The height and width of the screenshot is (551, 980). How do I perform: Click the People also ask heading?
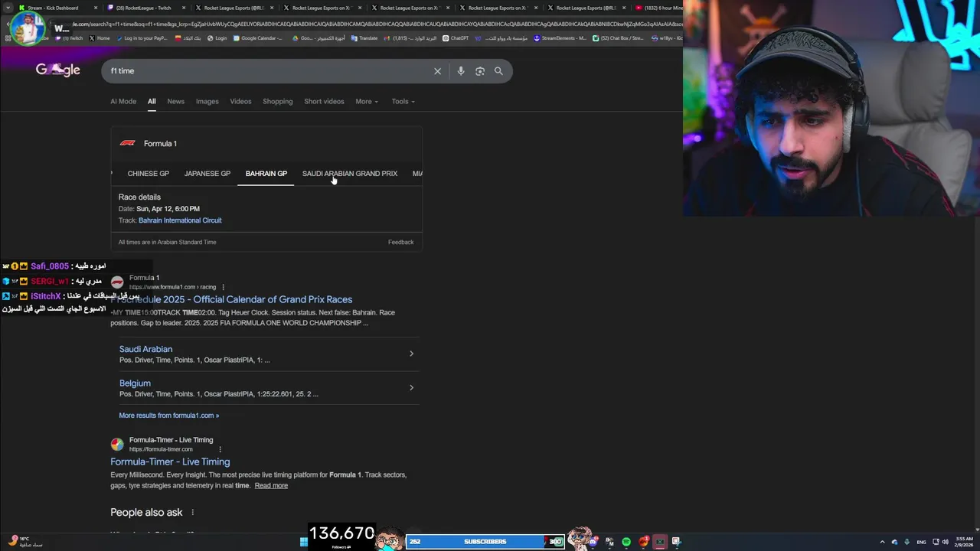pyautogui.click(x=146, y=512)
